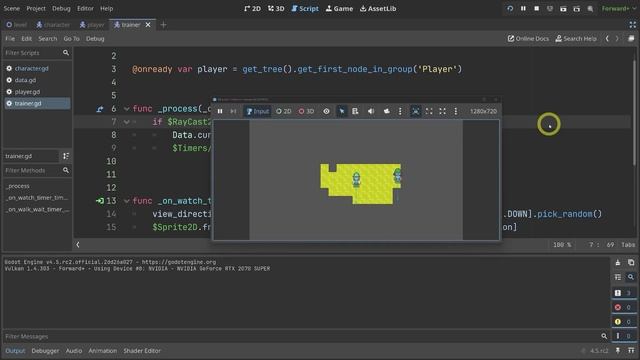Viewport: 640px width, 360px height.
Task: Select the player scene tab
Action: [92, 25]
